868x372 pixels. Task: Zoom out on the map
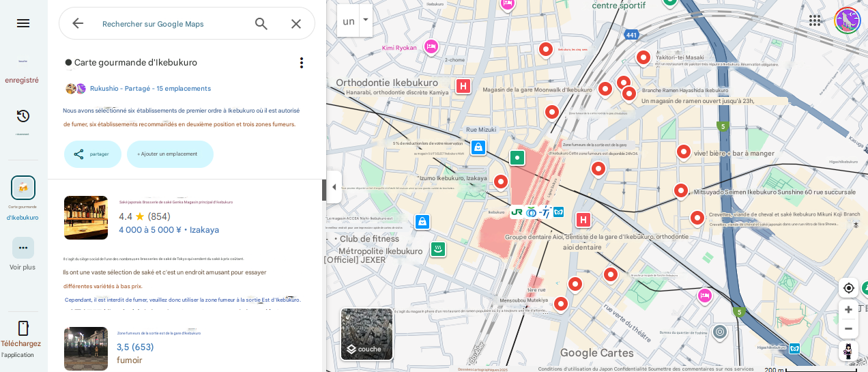tap(848, 329)
